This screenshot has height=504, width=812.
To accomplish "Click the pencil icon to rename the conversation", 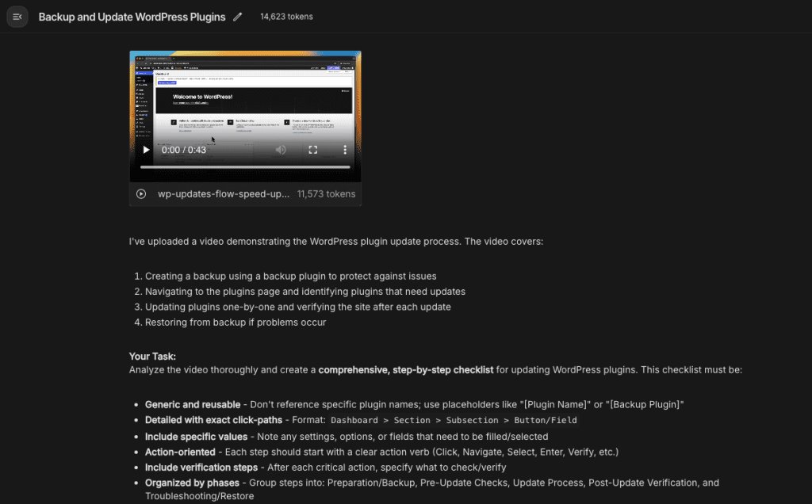I will [x=238, y=17].
